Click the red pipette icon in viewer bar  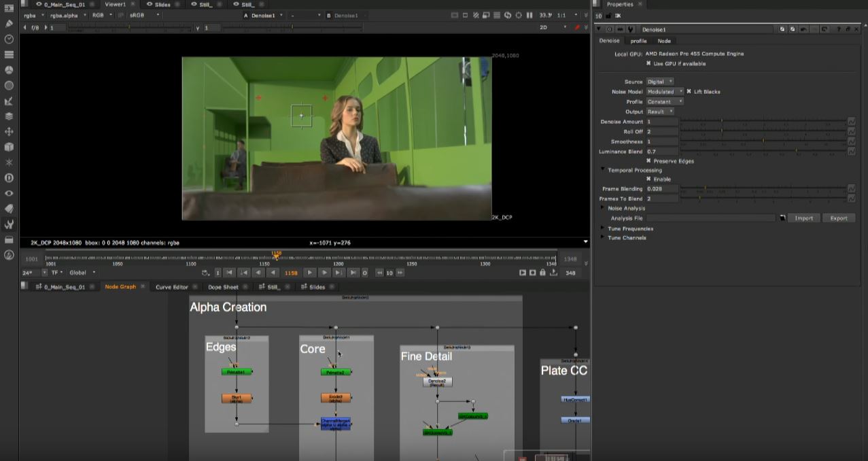click(577, 27)
